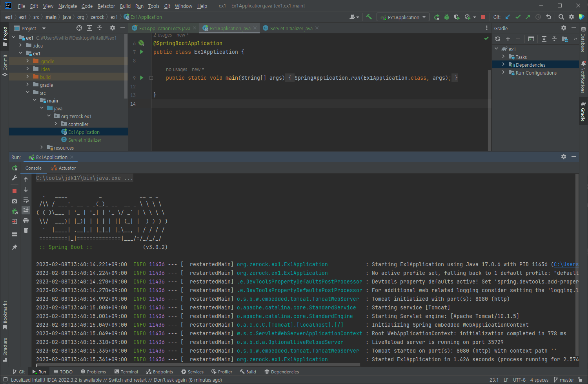Select opened file target icon in Project panel
The image size is (588, 384).
pos(79,28)
